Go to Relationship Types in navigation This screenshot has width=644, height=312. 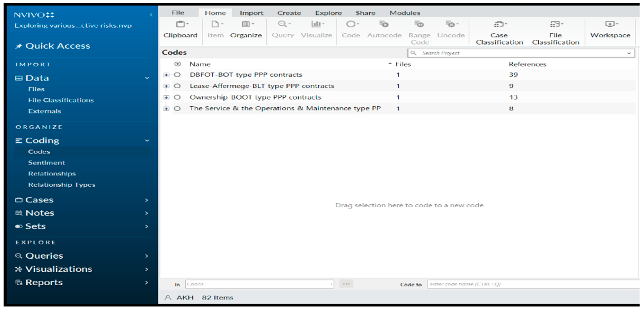click(62, 185)
